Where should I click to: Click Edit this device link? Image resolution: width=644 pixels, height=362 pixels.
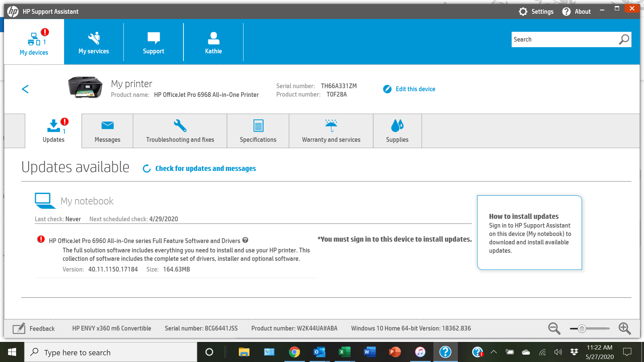click(415, 89)
